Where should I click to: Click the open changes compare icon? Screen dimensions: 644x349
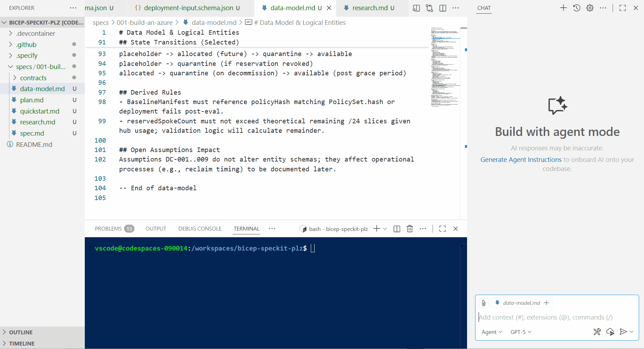[430, 8]
